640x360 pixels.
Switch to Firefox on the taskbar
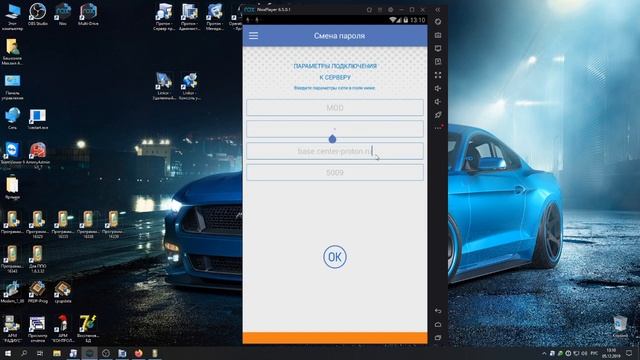pos(138,353)
